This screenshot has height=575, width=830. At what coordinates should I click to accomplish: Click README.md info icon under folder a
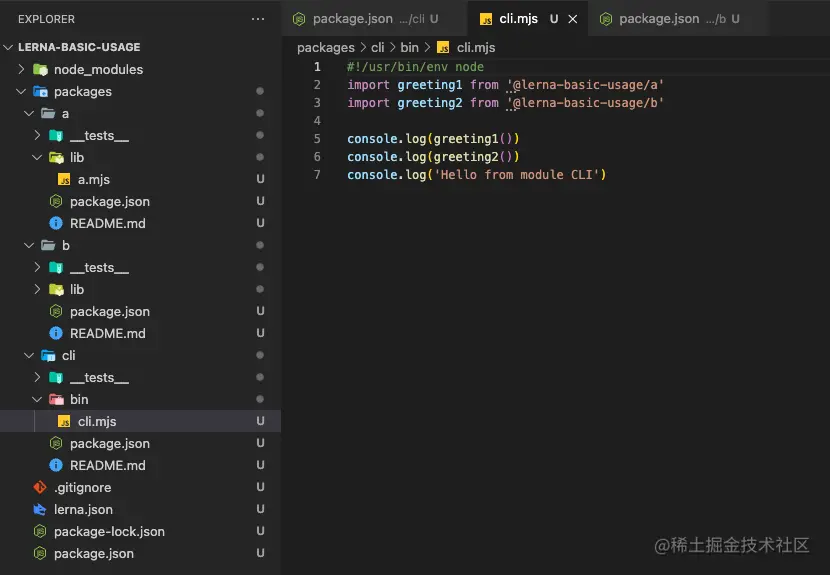(56, 223)
